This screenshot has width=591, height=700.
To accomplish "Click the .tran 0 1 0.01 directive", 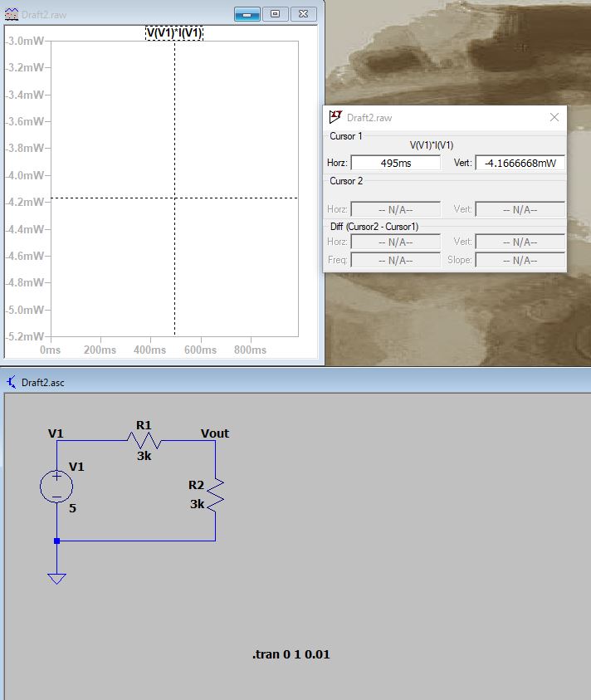I will coord(291,654).
